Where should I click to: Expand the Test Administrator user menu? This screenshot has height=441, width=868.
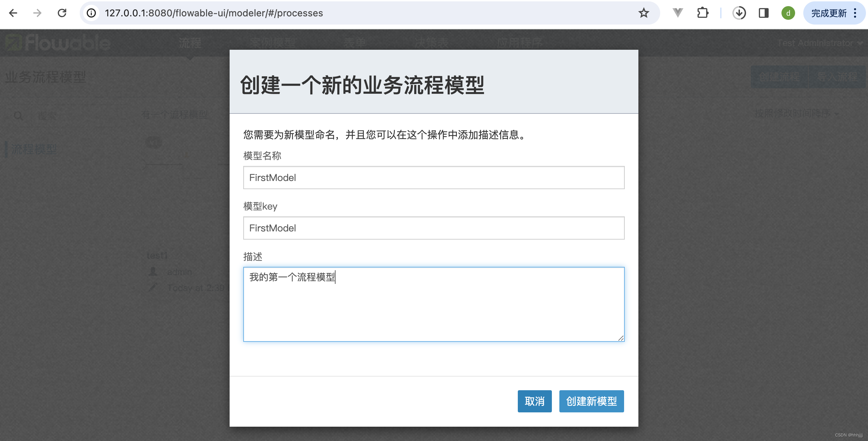click(x=820, y=43)
